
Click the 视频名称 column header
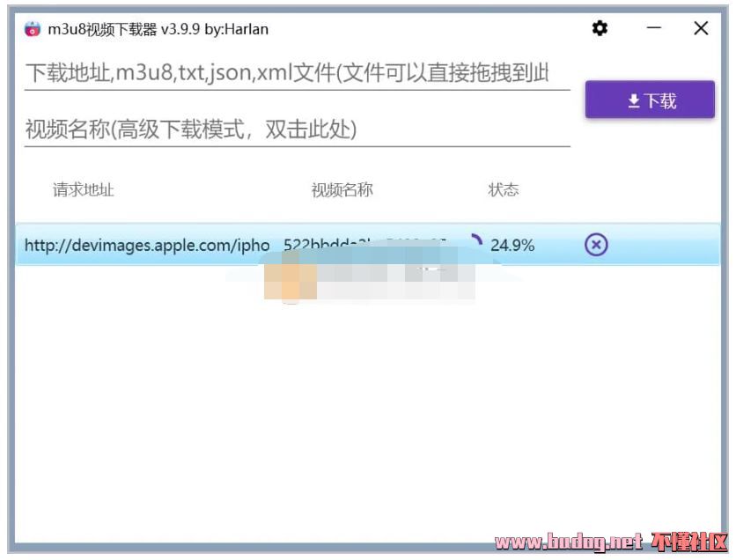point(342,189)
